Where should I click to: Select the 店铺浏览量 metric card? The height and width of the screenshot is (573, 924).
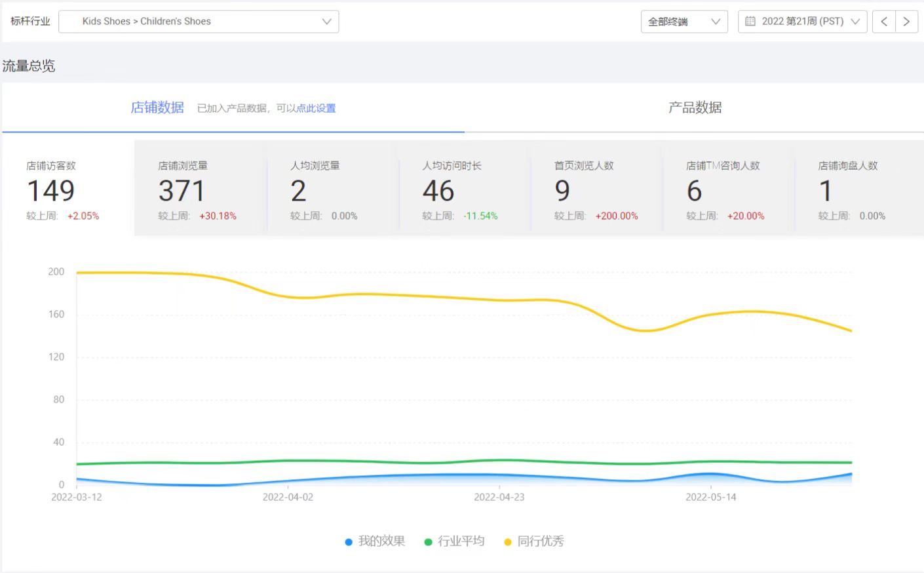[200, 189]
